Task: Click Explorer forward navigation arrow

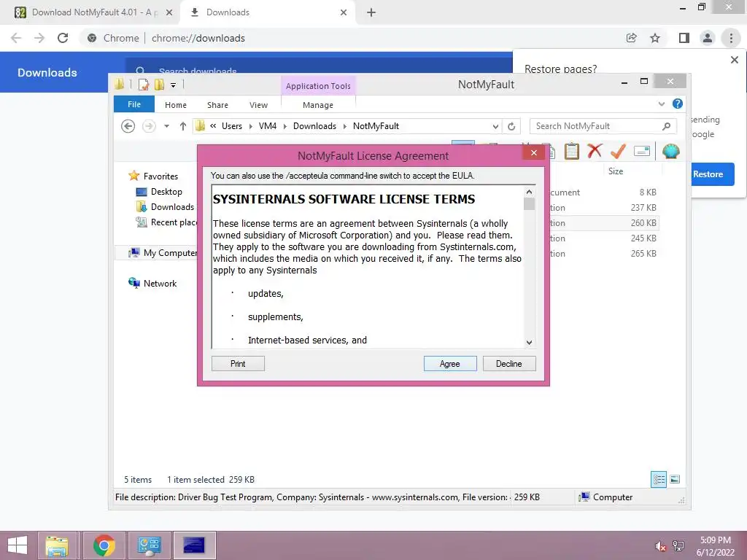Action: (149, 126)
